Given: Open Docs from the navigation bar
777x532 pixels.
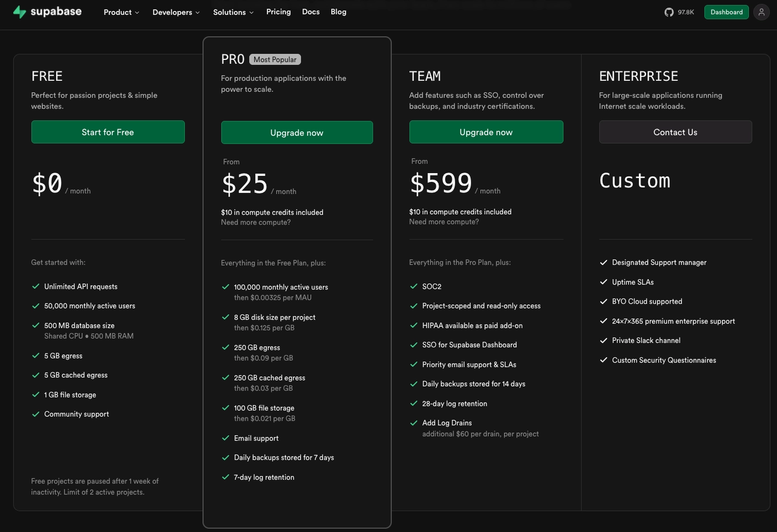Looking at the screenshot, I should coord(311,12).
